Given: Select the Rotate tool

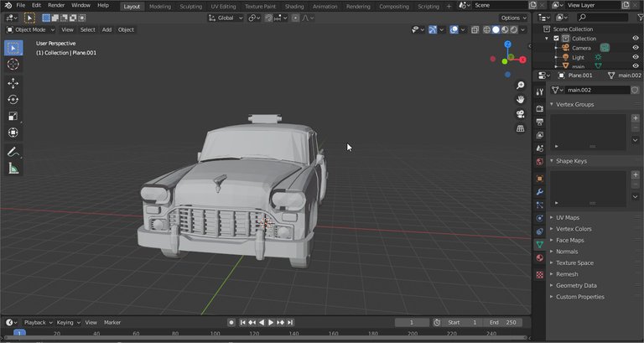Looking at the screenshot, I should 13,100.
